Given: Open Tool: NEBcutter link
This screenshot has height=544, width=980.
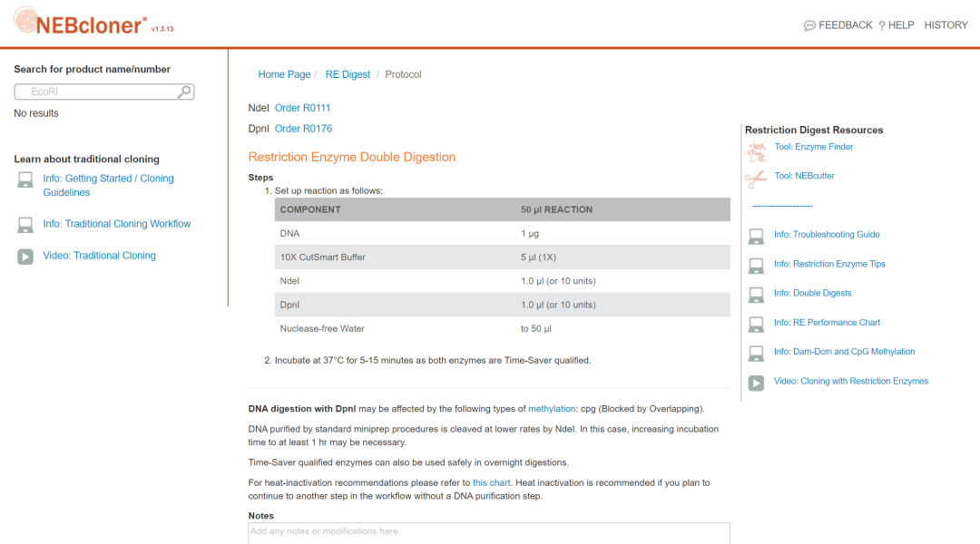Looking at the screenshot, I should pyautogui.click(x=804, y=176).
